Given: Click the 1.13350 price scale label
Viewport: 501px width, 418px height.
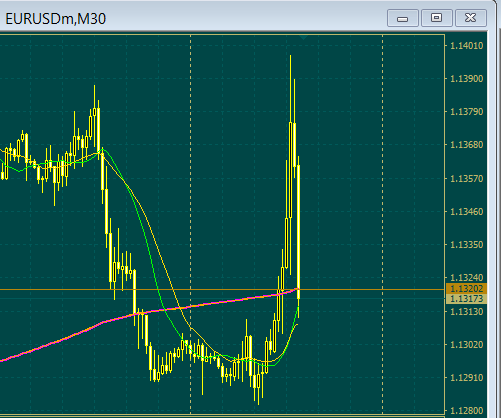Looking at the screenshot, I should point(466,245).
